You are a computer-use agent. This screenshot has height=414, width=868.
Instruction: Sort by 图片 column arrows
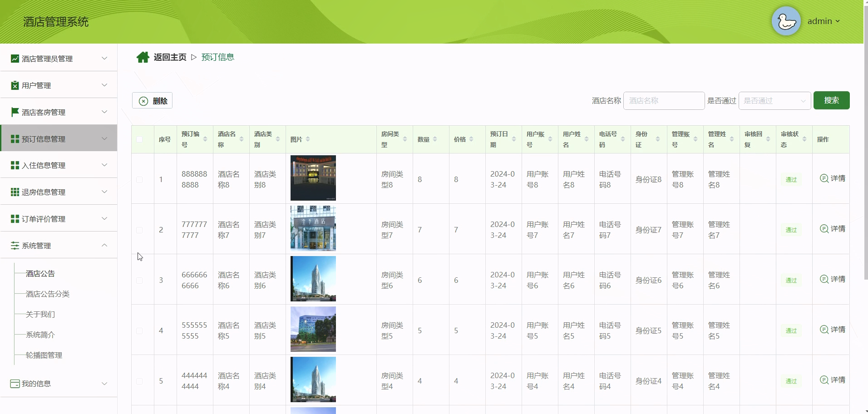pyautogui.click(x=308, y=139)
